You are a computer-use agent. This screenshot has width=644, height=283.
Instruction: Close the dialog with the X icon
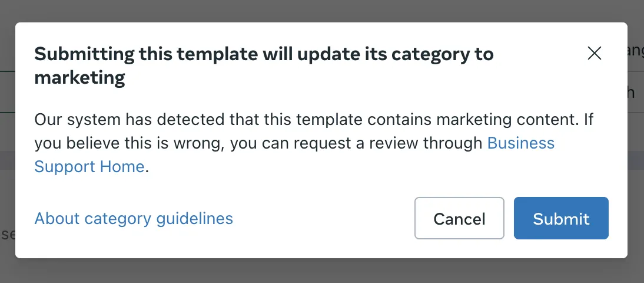595,54
